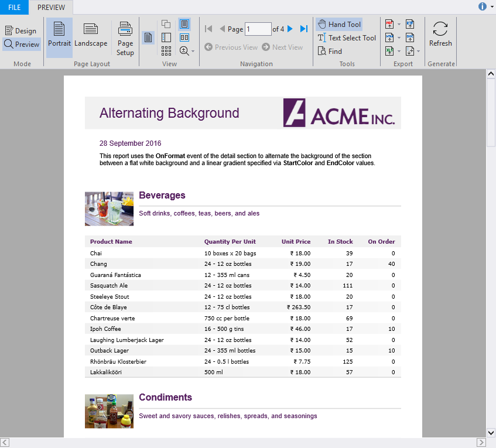Activate the Text Select Tool

point(347,38)
